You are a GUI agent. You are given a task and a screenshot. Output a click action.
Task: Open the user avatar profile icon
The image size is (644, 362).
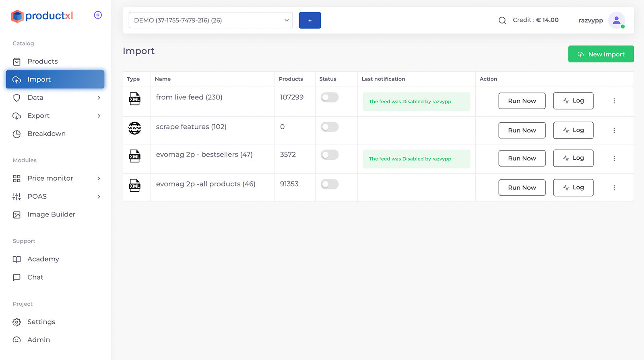click(x=616, y=21)
